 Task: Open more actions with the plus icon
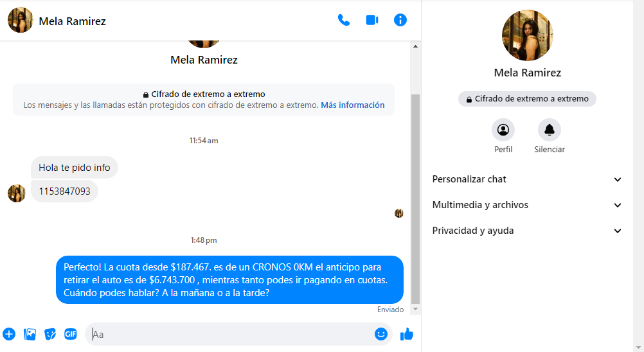pos(9,334)
